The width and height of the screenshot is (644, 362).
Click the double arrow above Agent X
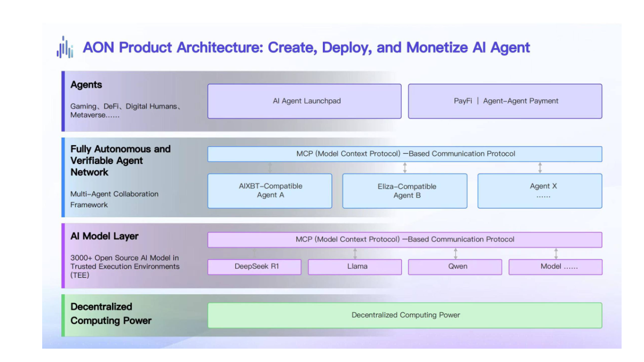540,168
